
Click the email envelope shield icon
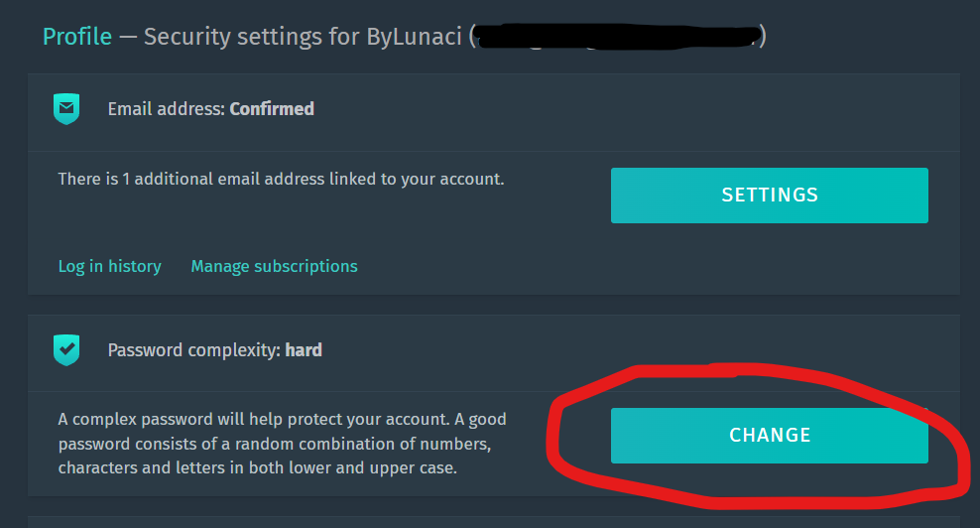[x=65, y=108]
